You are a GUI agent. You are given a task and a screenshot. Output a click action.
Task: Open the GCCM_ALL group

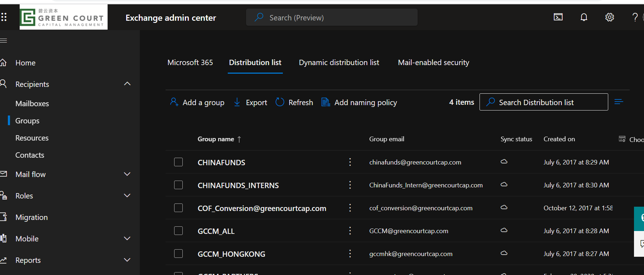click(216, 231)
